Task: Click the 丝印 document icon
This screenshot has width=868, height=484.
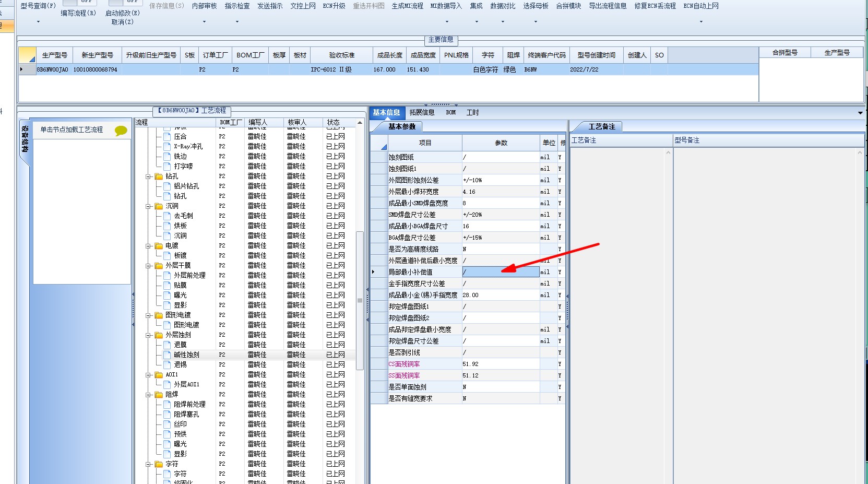Action: click(x=167, y=424)
